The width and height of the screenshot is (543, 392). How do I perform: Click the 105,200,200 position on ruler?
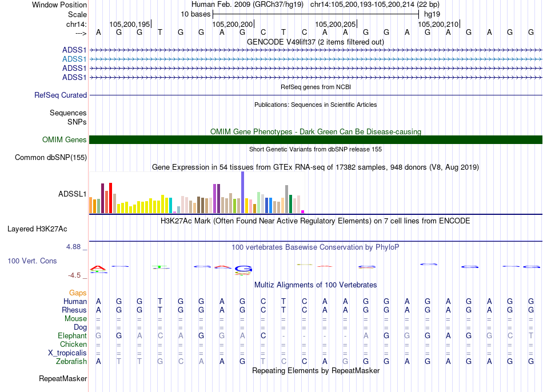tap(233, 24)
